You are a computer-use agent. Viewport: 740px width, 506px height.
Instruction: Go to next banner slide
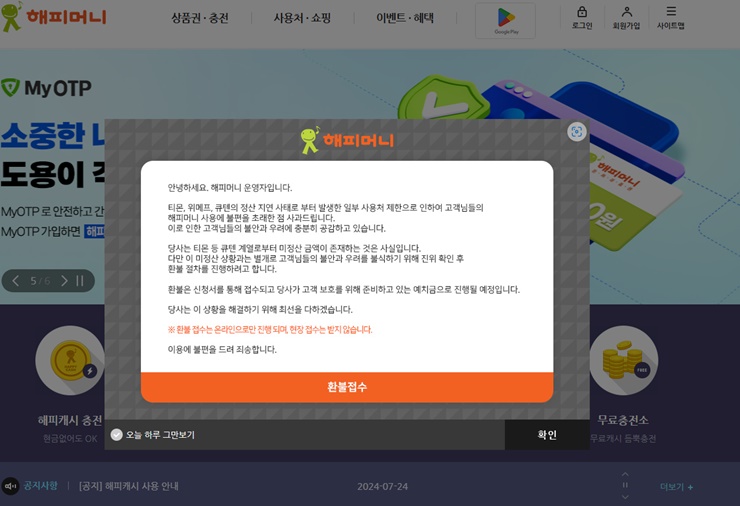click(x=64, y=281)
